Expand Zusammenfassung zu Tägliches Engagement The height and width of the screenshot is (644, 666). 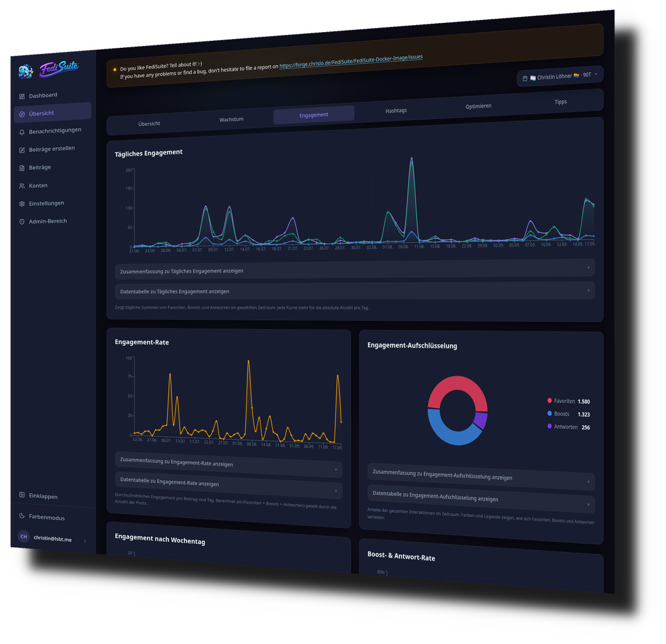pyautogui.click(x=355, y=269)
